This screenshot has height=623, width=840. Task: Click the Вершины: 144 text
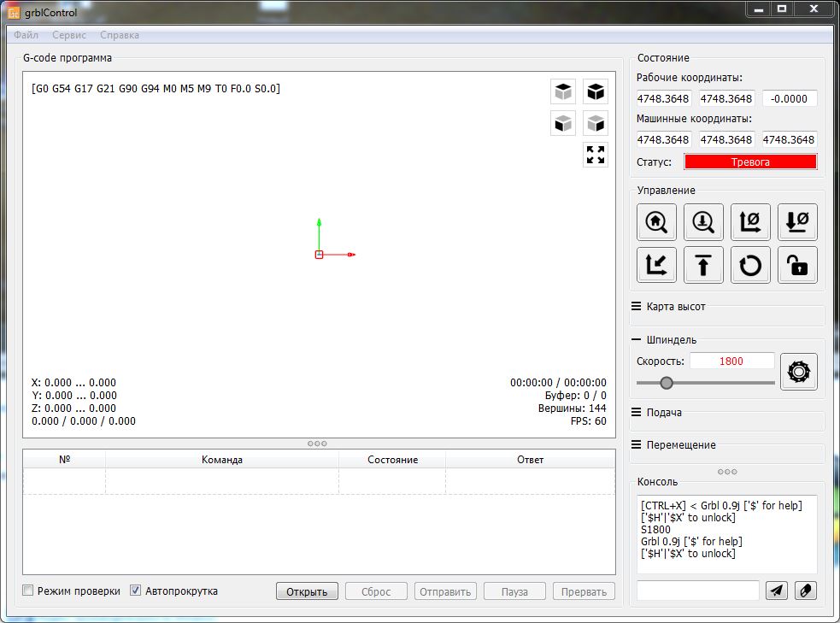coord(573,408)
